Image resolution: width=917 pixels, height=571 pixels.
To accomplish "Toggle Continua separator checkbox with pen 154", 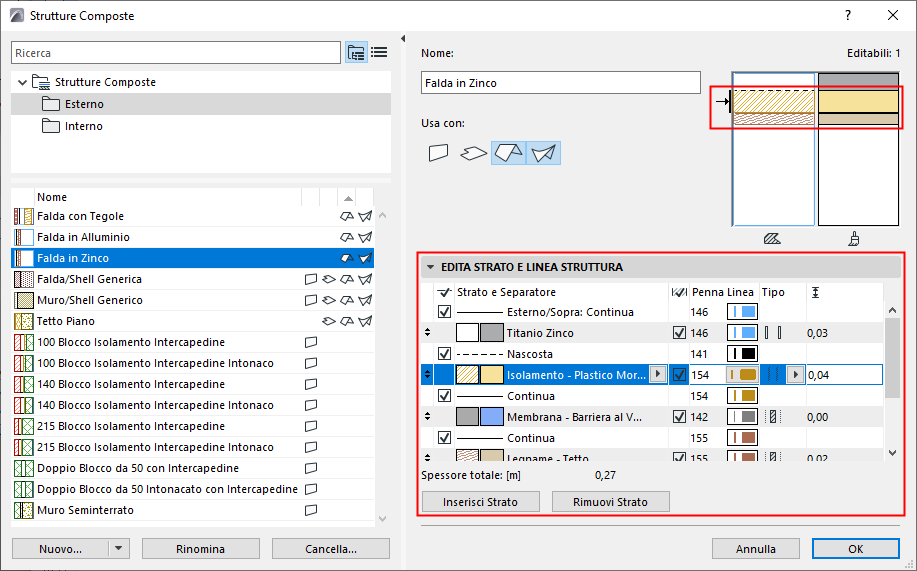I will (x=444, y=396).
